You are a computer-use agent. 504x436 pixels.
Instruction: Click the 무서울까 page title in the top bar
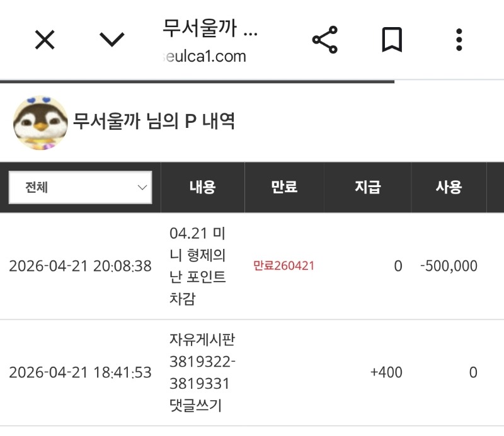pyautogui.click(x=210, y=29)
